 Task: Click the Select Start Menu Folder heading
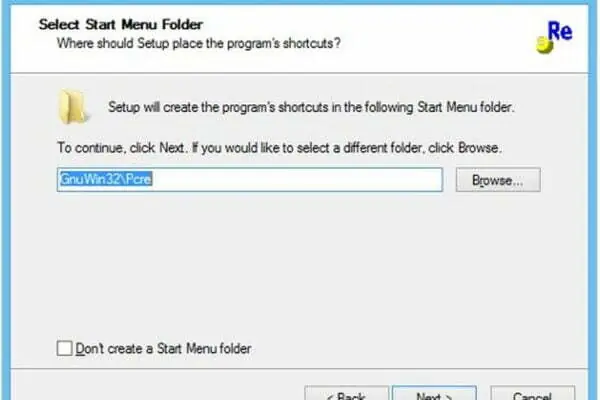pyautogui.click(x=121, y=24)
